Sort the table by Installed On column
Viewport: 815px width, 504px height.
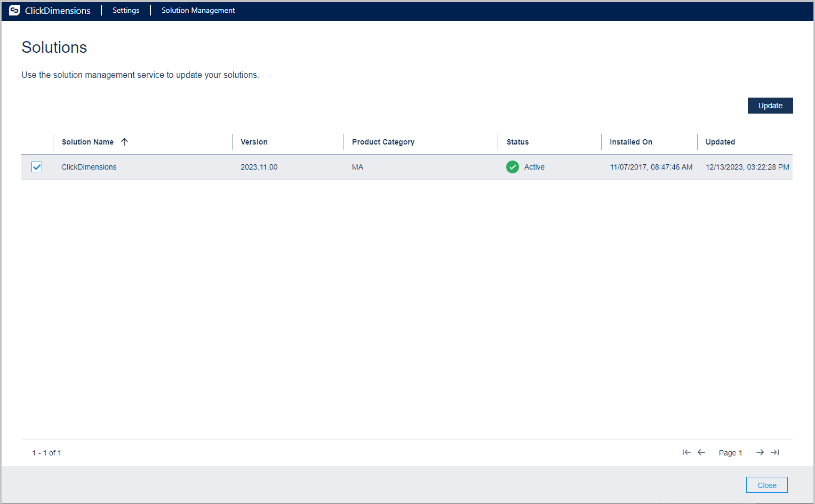pyautogui.click(x=630, y=141)
